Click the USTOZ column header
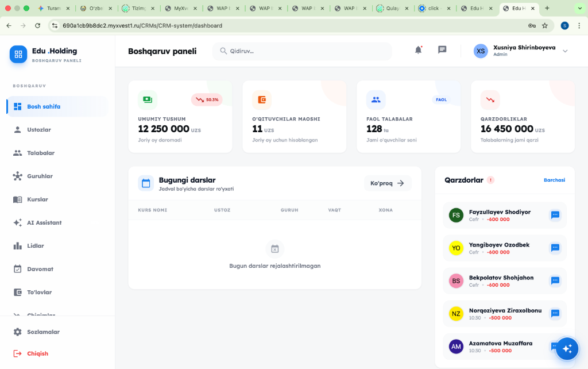588x369 pixels. click(222, 210)
